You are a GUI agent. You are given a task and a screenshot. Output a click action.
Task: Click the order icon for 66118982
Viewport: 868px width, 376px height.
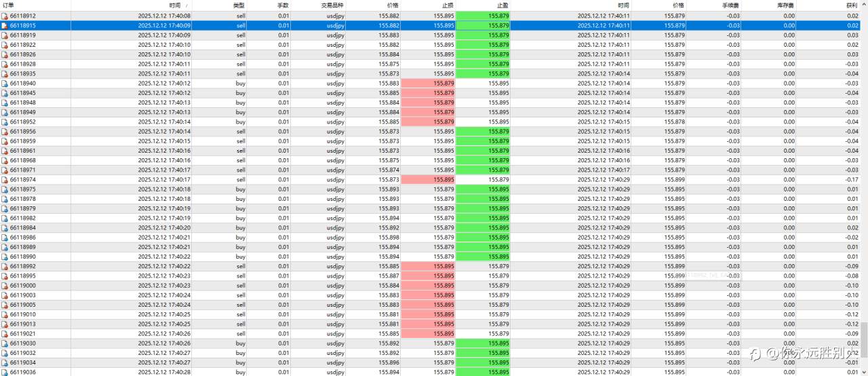[x=5, y=218]
